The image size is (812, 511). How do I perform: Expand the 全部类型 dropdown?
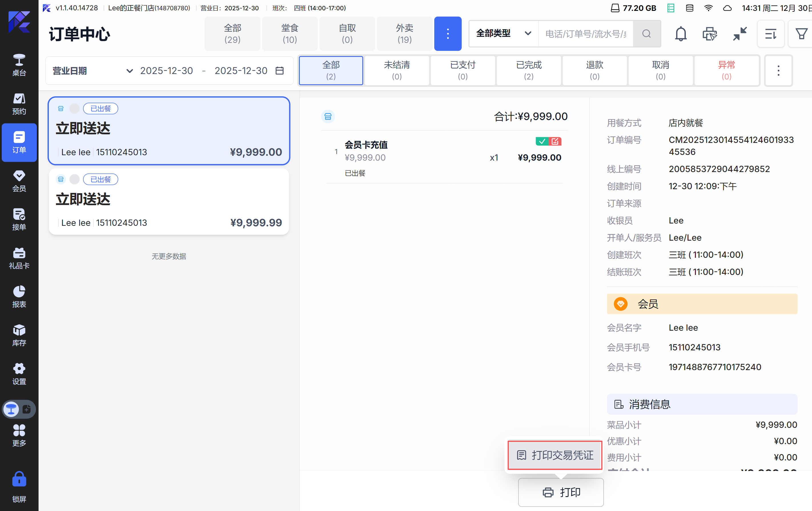503,33
